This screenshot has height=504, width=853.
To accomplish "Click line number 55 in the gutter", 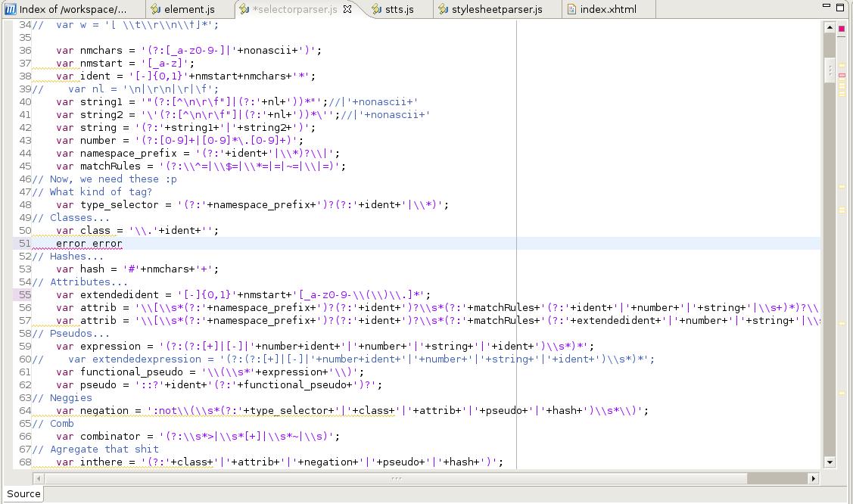I will pos(25,294).
